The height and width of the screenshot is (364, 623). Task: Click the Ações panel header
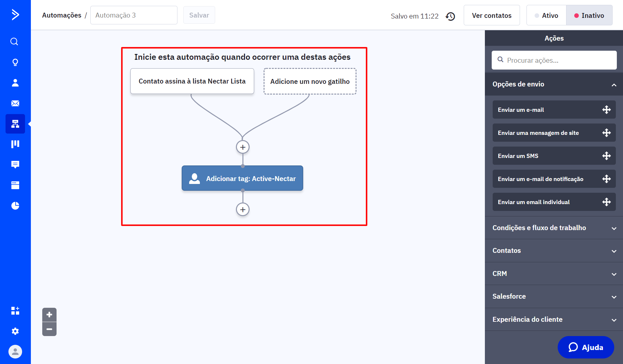pos(554,38)
